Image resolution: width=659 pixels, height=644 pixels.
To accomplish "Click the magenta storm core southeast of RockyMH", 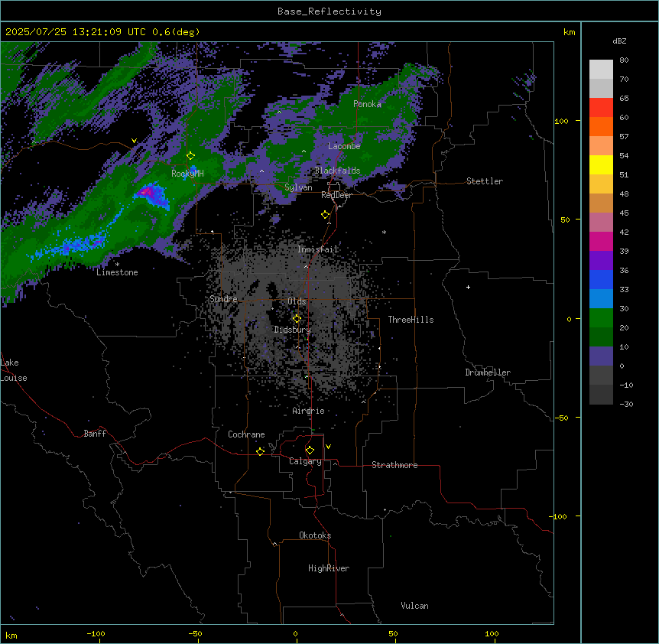I will (147, 193).
